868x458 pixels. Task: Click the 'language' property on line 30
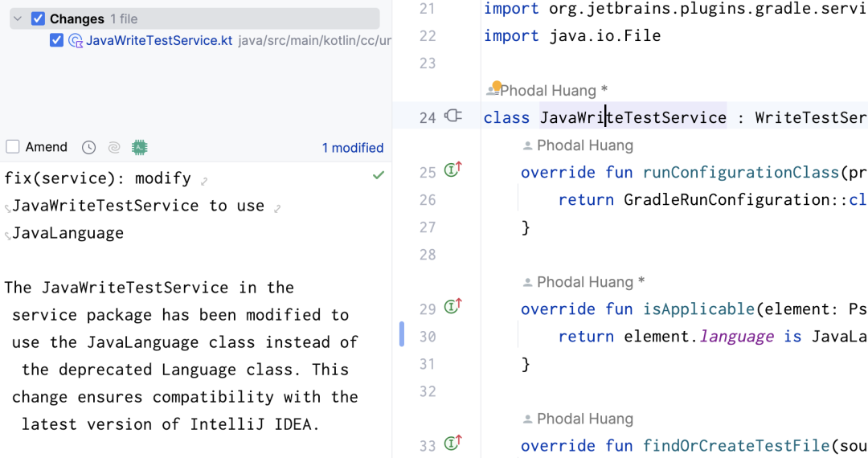coord(737,337)
